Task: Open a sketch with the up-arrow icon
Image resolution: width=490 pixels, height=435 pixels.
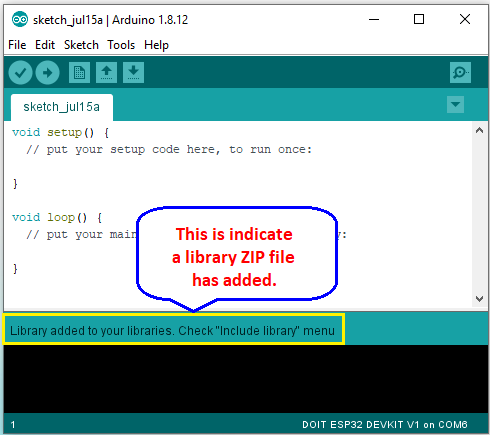Action: tap(106, 72)
